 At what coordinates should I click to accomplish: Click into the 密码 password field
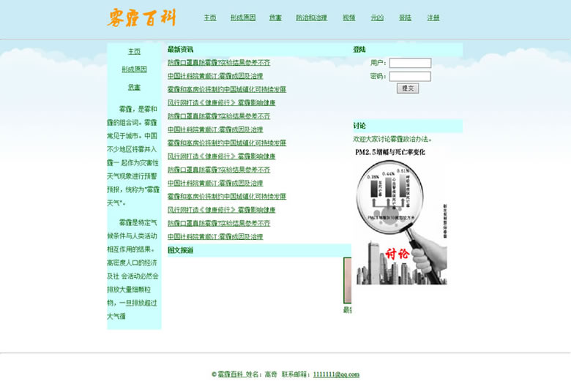(410, 76)
